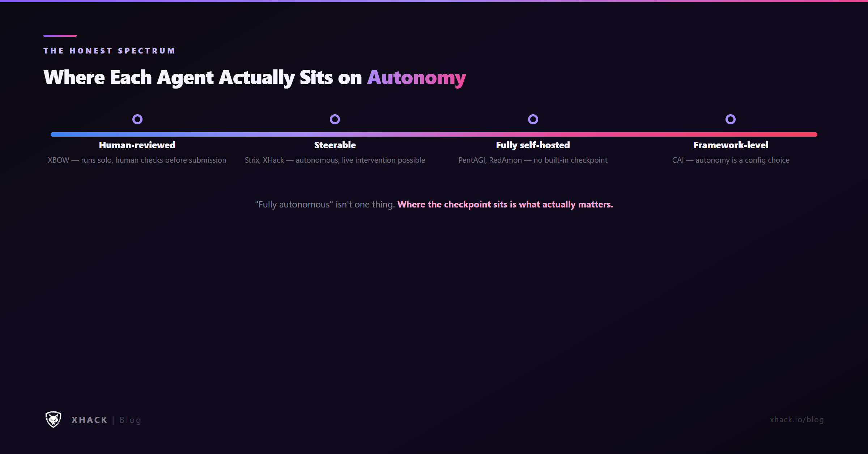Screen dimensions: 868x454
Task: Click the Steerable circle marker
Action: [335, 119]
